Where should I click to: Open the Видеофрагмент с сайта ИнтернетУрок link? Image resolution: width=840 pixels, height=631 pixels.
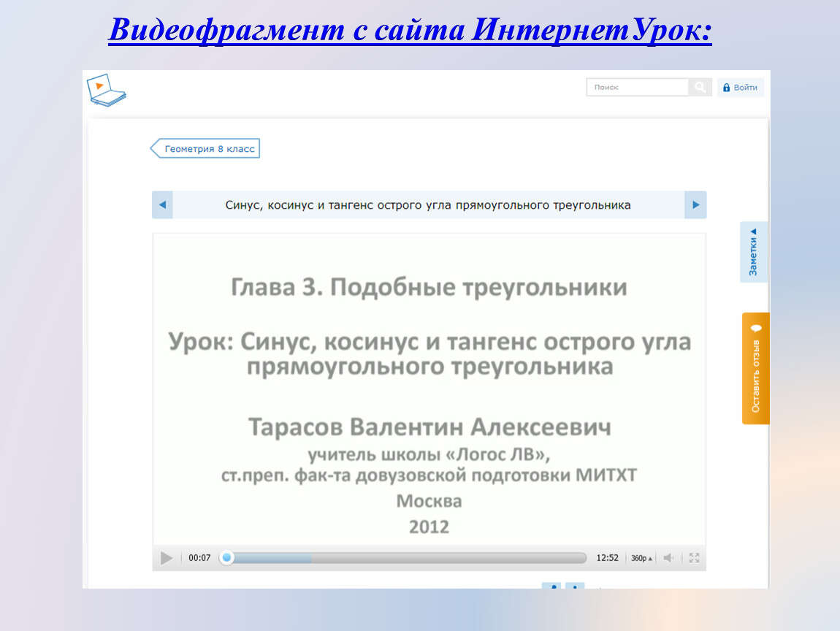pos(410,29)
